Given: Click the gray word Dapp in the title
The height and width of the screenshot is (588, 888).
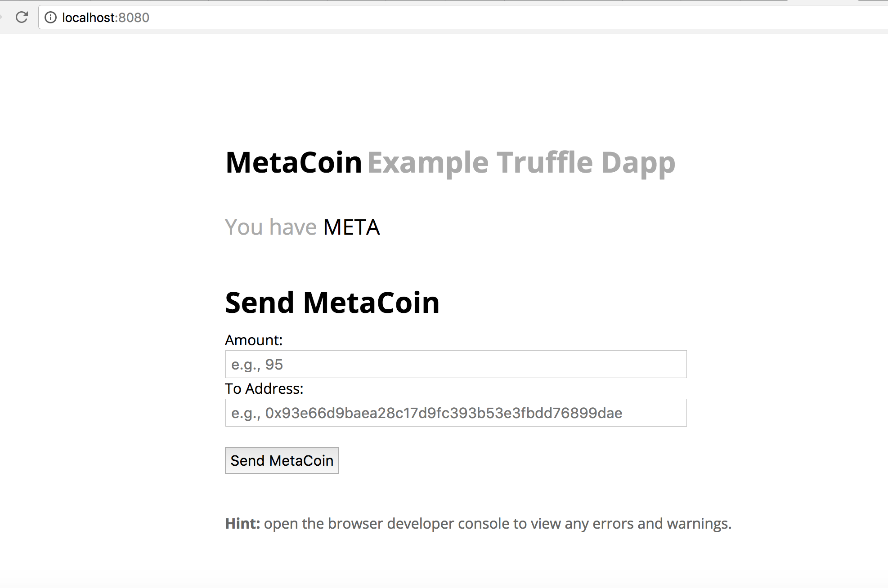Looking at the screenshot, I should (x=638, y=163).
